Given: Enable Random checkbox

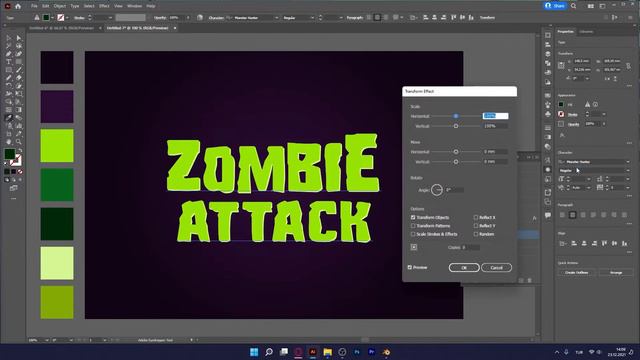Looking at the screenshot, I should pos(476,234).
